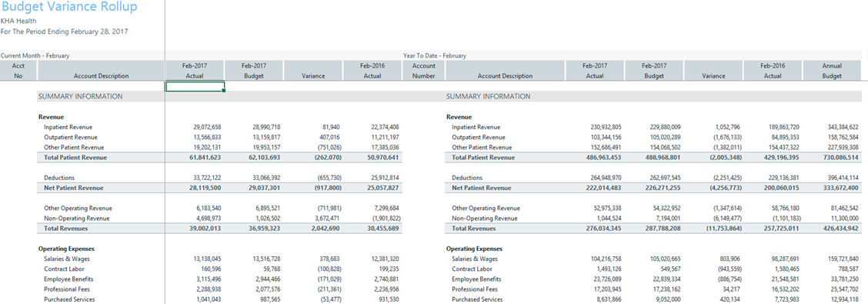Image resolution: width=868 pixels, height=304 pixels.
Task: Select the Annual Budget column header
Action: 832,70
